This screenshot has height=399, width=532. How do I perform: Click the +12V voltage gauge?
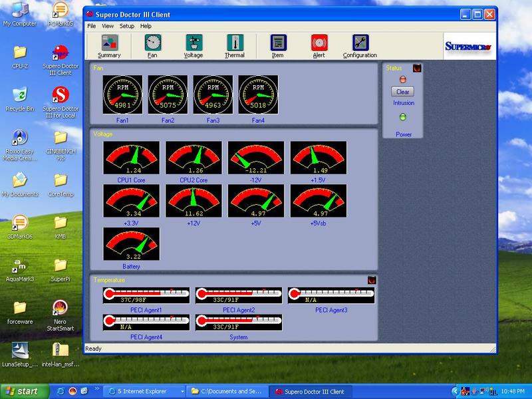tap(194, 201)
